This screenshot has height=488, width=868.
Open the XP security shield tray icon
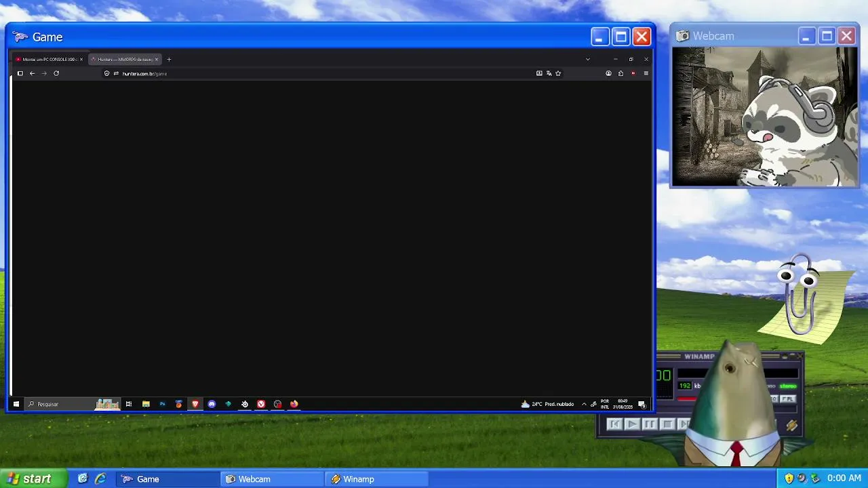tap(789, 479)
